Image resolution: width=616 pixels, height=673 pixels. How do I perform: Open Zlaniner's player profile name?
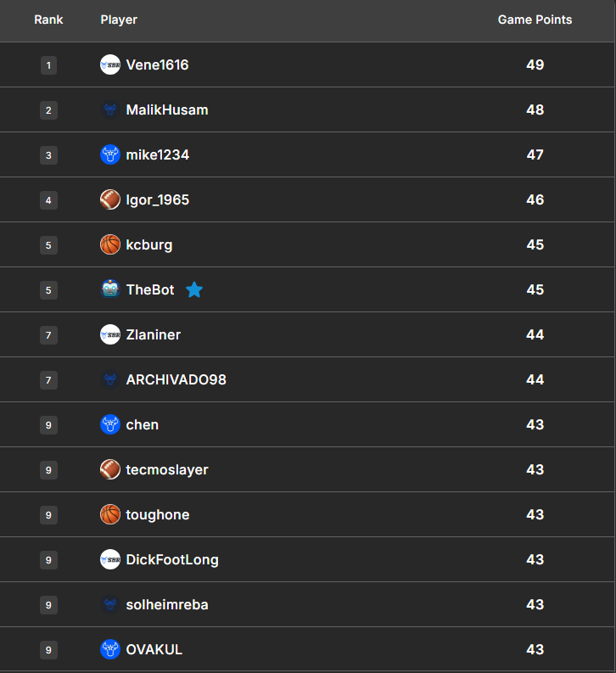point(154,334)
